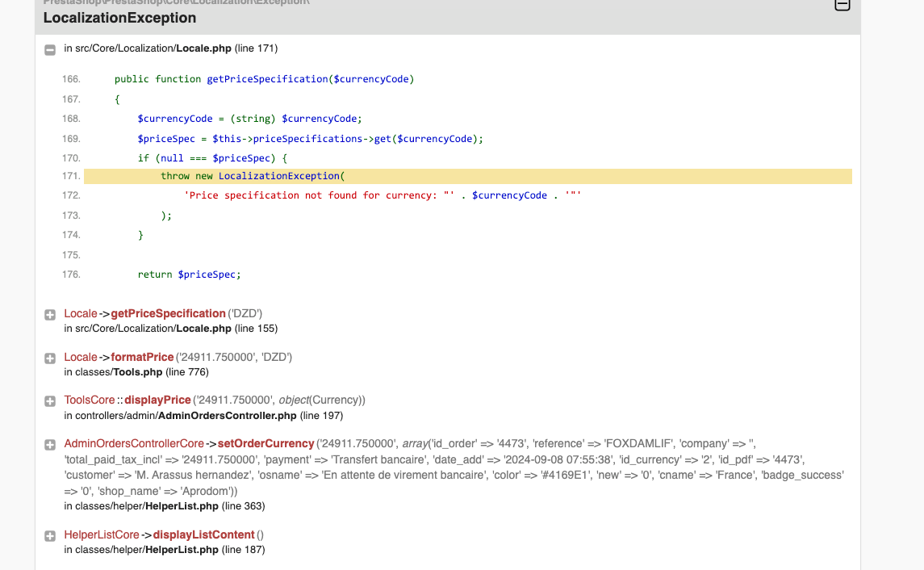Click the formatPrice method name
The height and width of the screenshot is (570, 924).
[142, 357]
